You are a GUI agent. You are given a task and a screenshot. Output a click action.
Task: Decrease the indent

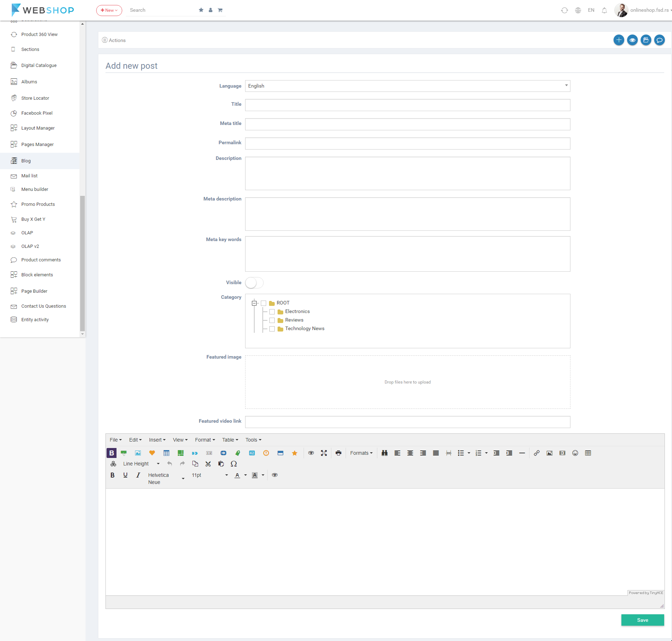click(496, 453)
